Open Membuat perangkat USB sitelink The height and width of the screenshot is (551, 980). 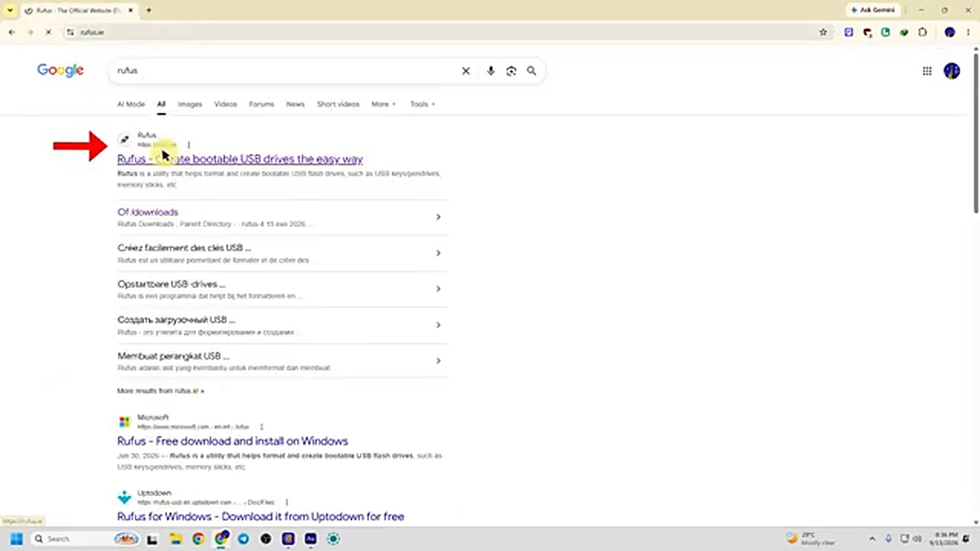click(x=173, y=356)
